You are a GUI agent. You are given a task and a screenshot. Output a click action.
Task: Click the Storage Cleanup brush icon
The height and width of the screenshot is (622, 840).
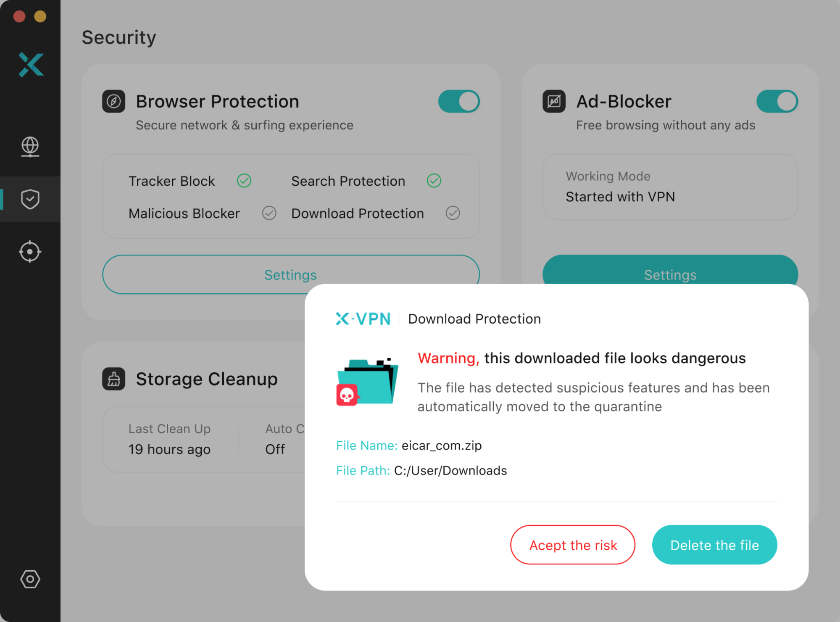click(x=113, y=379)
